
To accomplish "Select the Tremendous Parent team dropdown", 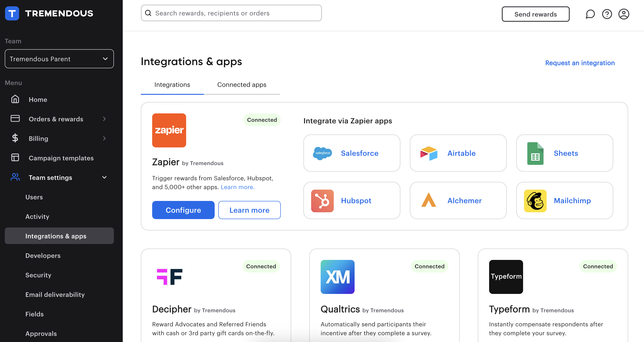I will click(x=59, y=59).
